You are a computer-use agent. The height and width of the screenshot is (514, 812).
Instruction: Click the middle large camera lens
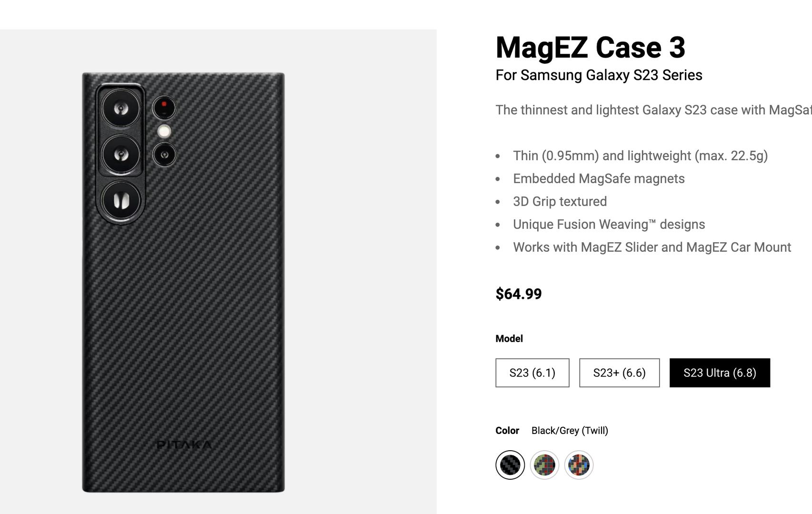tap(121, 155)
